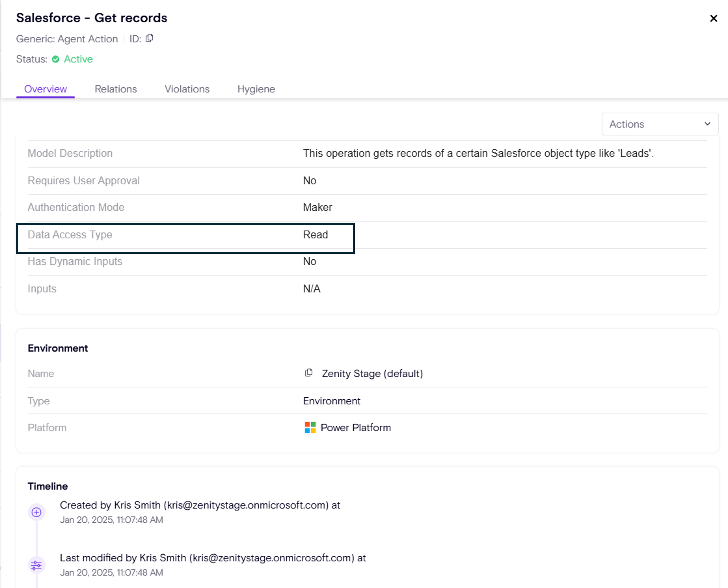The width and height of the screenshot is (728, 588).
Task: Click the Authentication Mode Maker value
Action: click(318, 207)
